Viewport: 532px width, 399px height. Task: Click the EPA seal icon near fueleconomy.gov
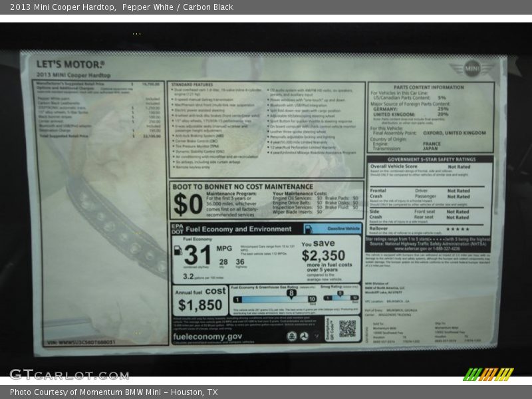[292, 336]
